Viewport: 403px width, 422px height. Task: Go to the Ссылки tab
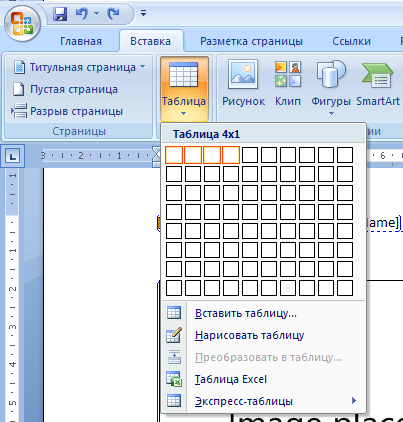point(351,41)
